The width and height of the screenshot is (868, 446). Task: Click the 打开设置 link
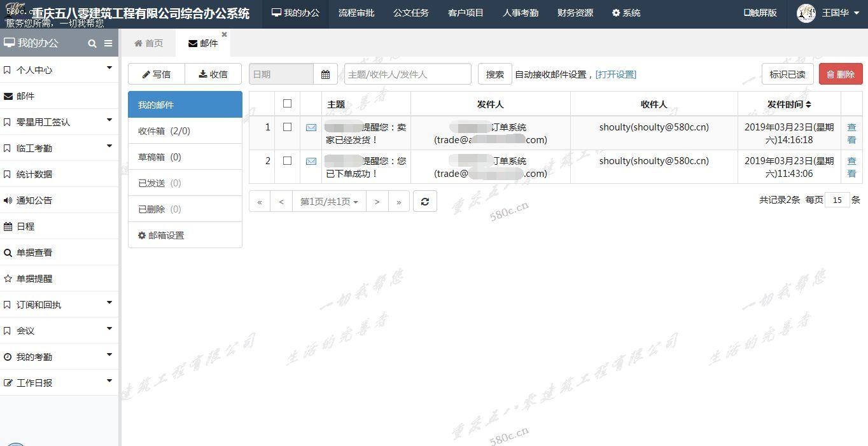(615, 74)
